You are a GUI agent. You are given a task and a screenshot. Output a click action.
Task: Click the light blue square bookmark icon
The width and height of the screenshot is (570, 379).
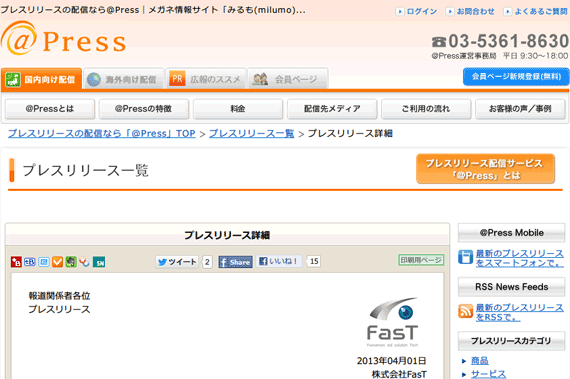(44, 262)
